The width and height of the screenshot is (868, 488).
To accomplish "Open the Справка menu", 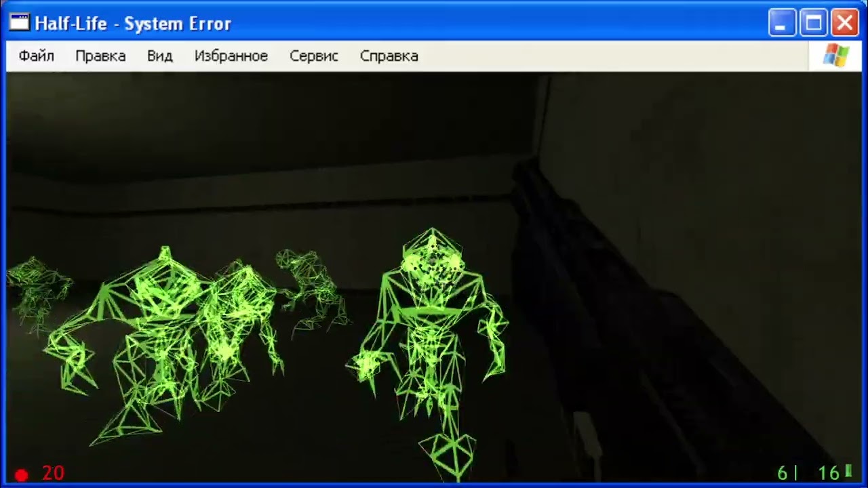I will click(389, 56).
